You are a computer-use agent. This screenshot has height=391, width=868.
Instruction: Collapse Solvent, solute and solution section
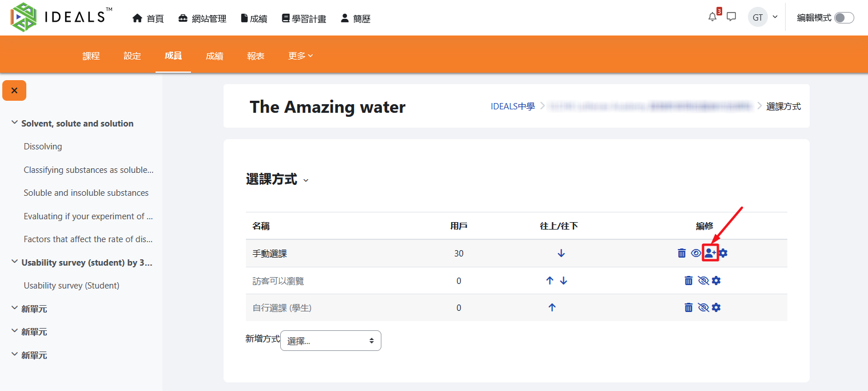click(14, 123)
